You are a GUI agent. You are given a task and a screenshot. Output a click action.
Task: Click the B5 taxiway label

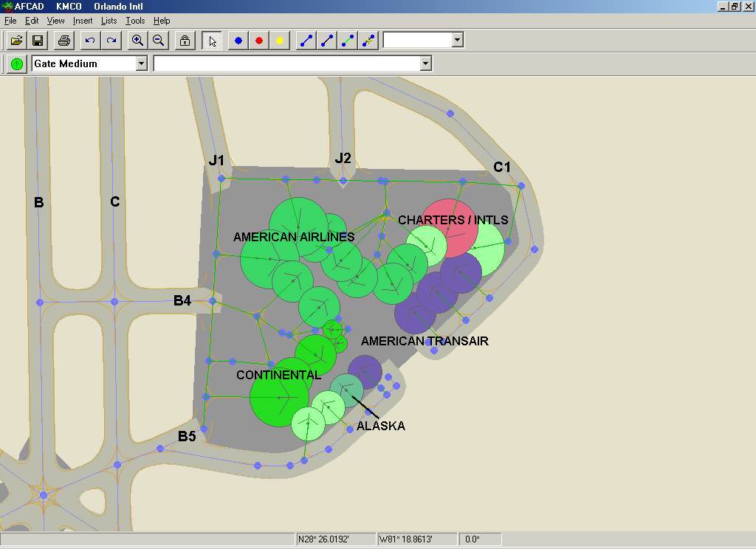(187, 435)
